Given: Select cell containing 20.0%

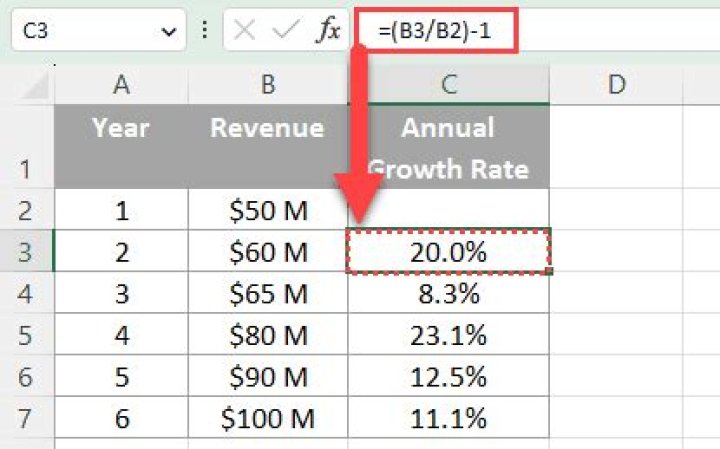Looking at the screenshot, I should pyautogui.click(x=448, y=252).
